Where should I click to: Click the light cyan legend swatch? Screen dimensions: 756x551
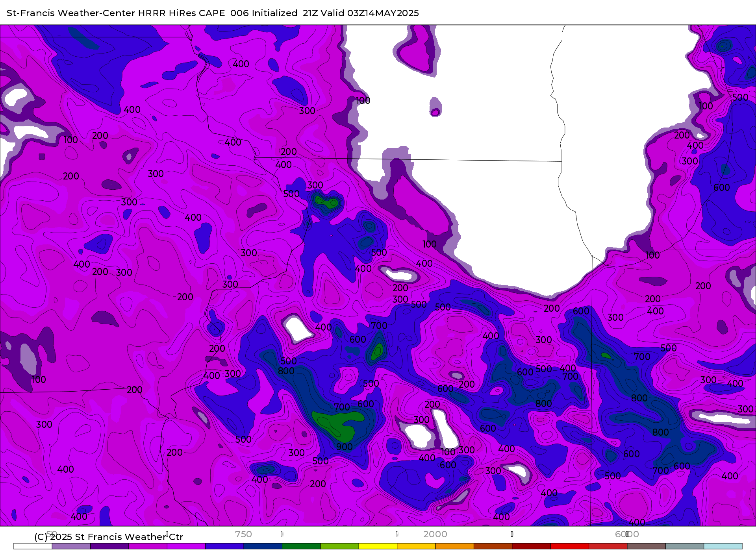point(723,546)
